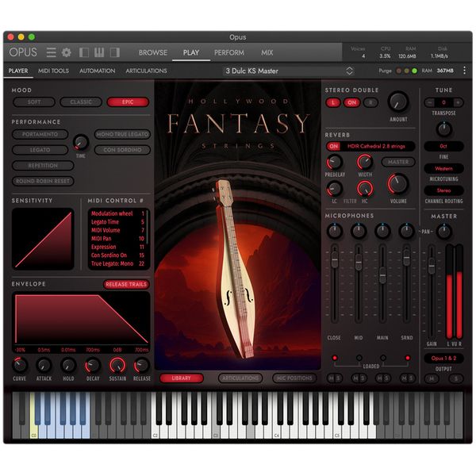Viewport: 476px width, 476px height.
Task: Open the MIDI Tools tab
Action: click(x=53, y=71)
